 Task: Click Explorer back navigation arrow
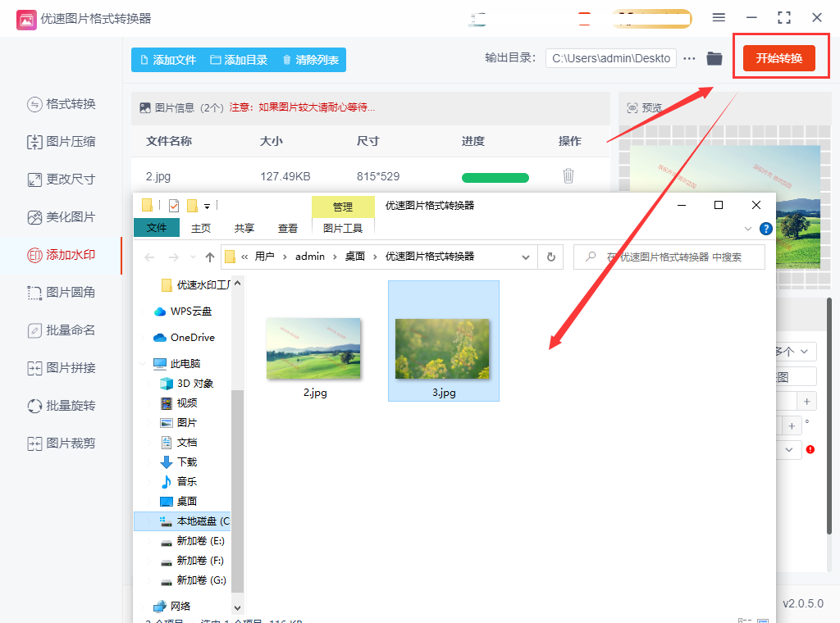[149, 257]
